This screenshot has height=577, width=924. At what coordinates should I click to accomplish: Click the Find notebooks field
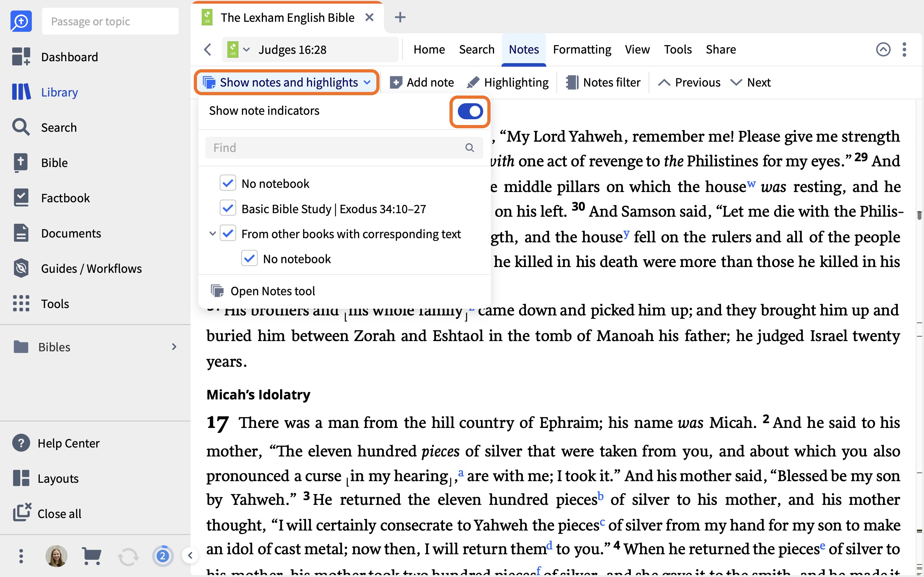point(344,148)
